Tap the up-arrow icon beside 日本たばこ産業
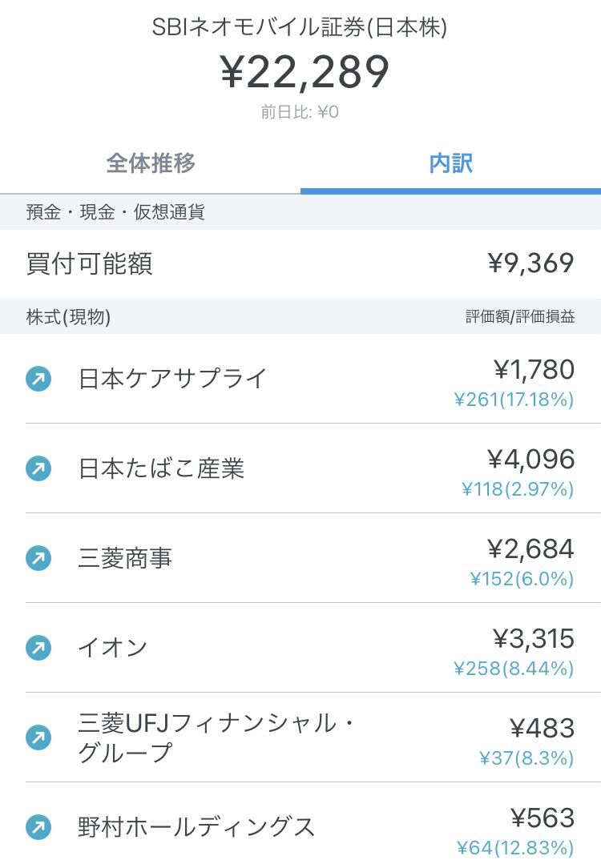 tap(38, 469)
